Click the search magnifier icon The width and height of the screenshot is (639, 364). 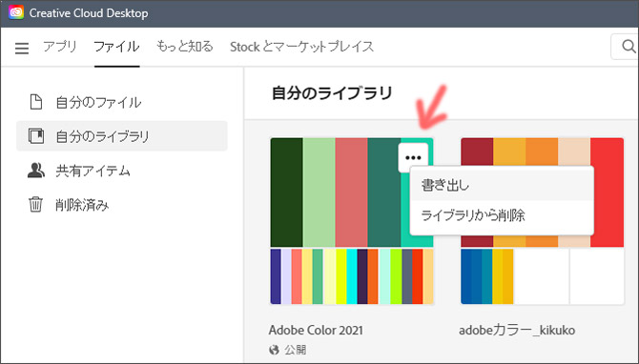629,47
